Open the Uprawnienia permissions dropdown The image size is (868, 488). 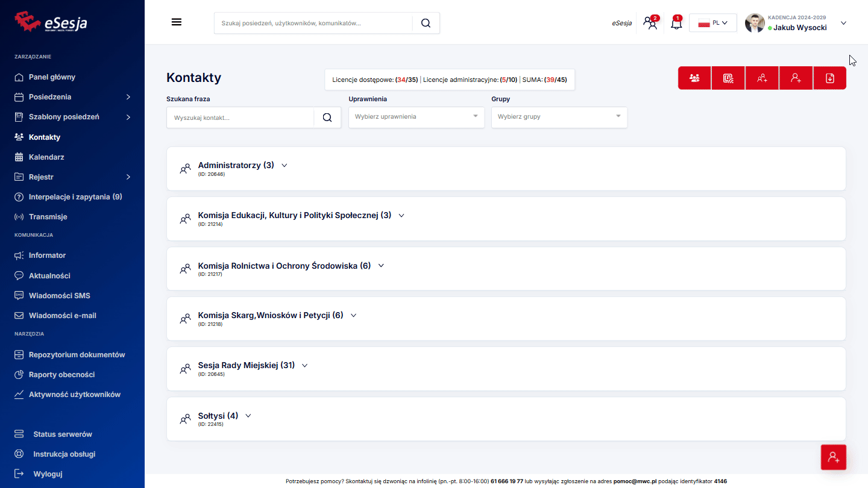416,117
